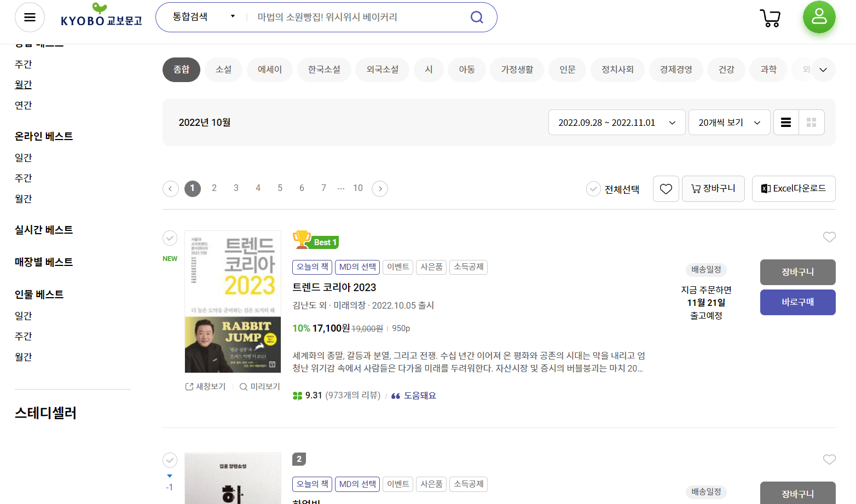Select the 트렌드 코리아 2023 checkbox
This screenshot has height=504, width=856.
click(x=170, y=238)
